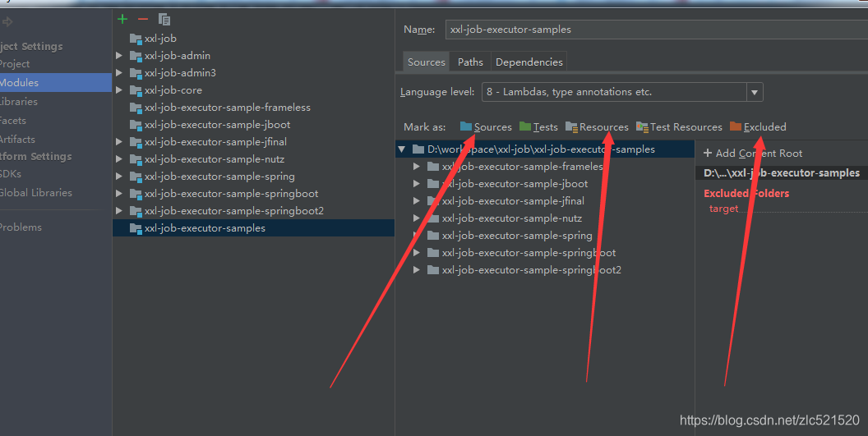
Task: Select xxl-job-executor-sample-frameless module
Action: tap(227, 108)
